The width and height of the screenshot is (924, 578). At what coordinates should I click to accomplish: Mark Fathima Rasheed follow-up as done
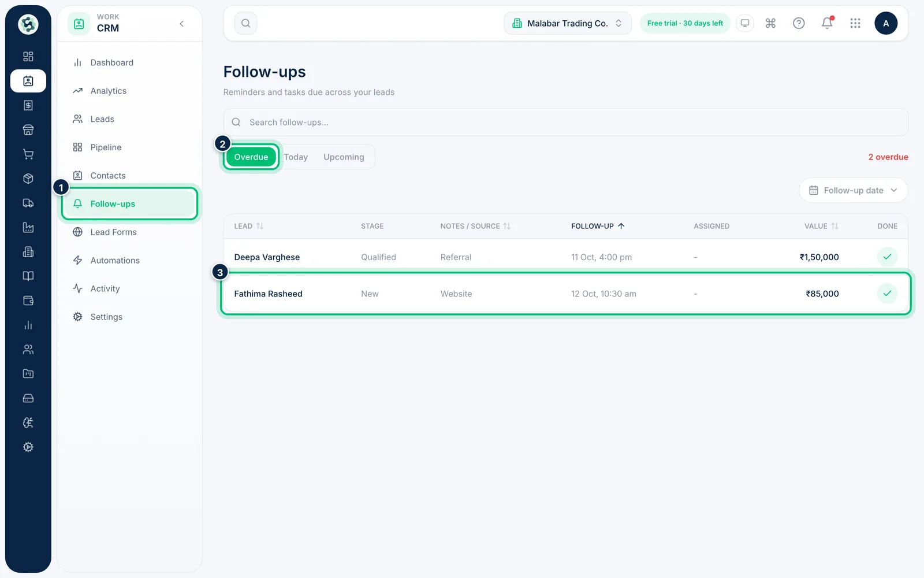887,294
